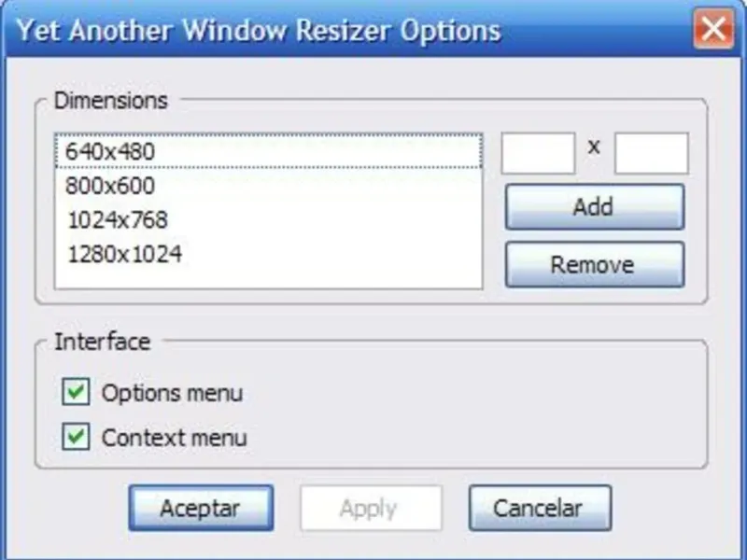Click the Dimensions group heading

110,101
